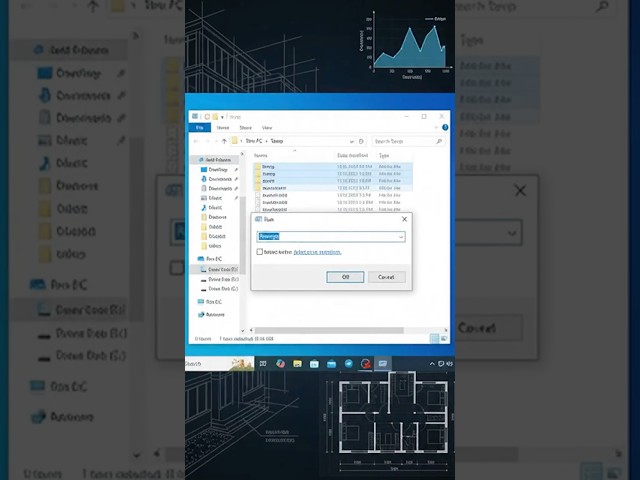Image resolution: width=640 pixels, height=480 pixels.
Task: Click the Refresh icon beside the address bar
Action: 361,141
